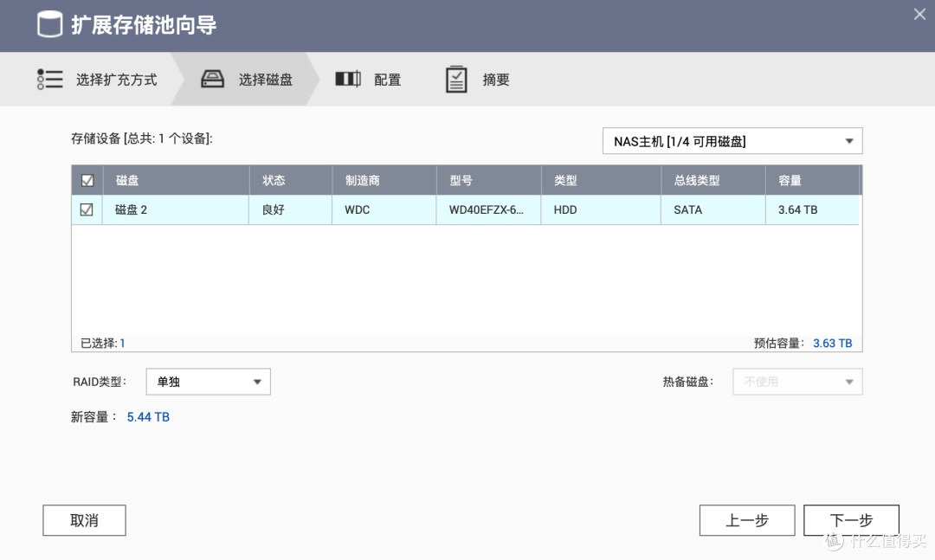Click the list icon beside 选择扩充方式
Image resolution: width=935 pixels, height=560 pixels.
pyautogui.click(x=50, y=79)
